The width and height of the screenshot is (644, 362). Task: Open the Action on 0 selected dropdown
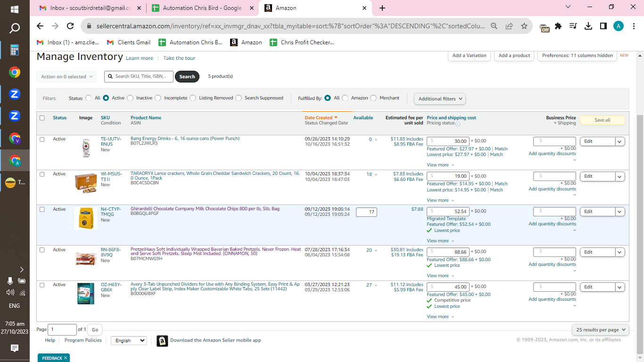click(x=66, y=77)
